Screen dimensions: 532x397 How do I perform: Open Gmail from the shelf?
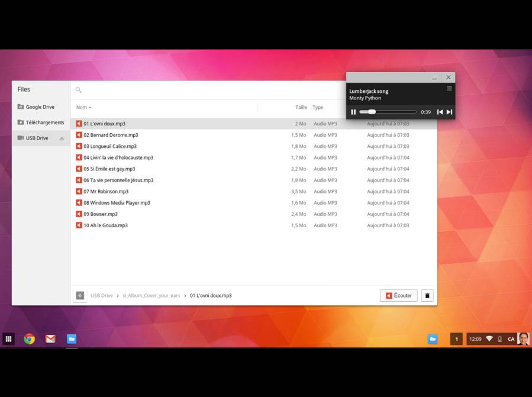coord(50,339)
